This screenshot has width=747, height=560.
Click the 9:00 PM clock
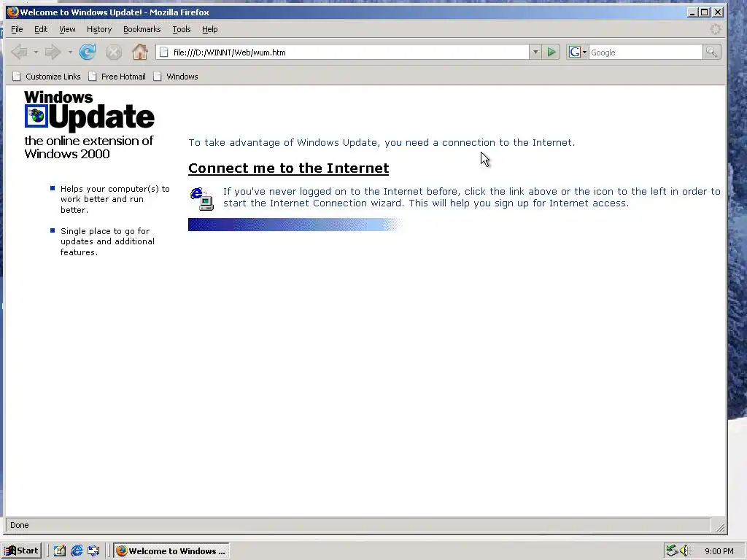[x=719, y=551]
